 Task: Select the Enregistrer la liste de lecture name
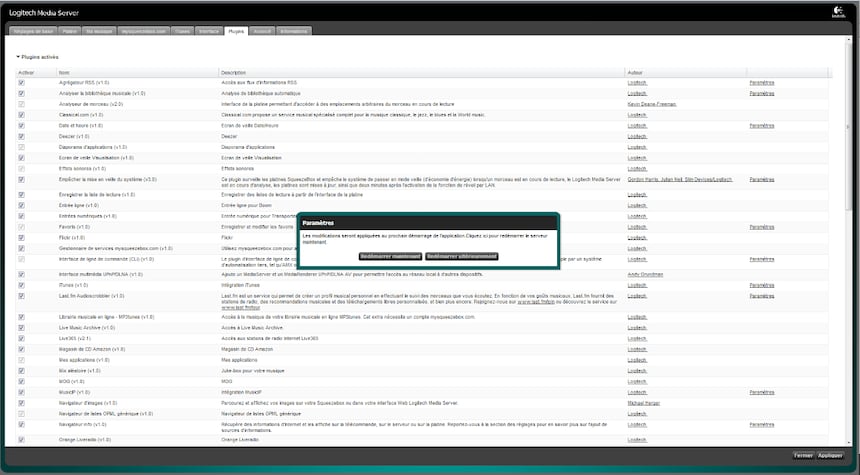point(97,195)
